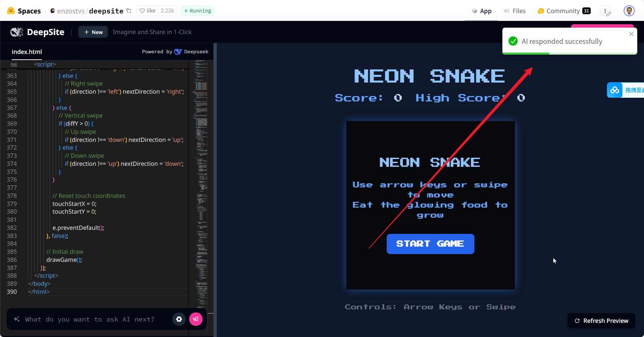Dismiss the AI responded successfully notification
This screenshot has width=644, height=337.
point(632,34)
